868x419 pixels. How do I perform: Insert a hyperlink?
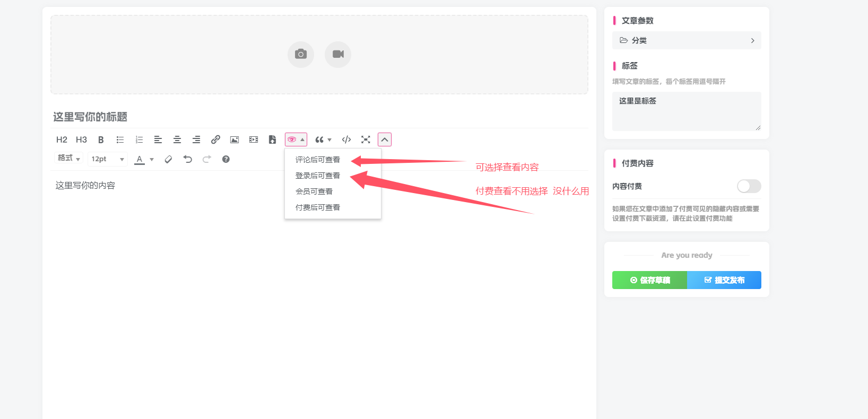click(215, 139)
